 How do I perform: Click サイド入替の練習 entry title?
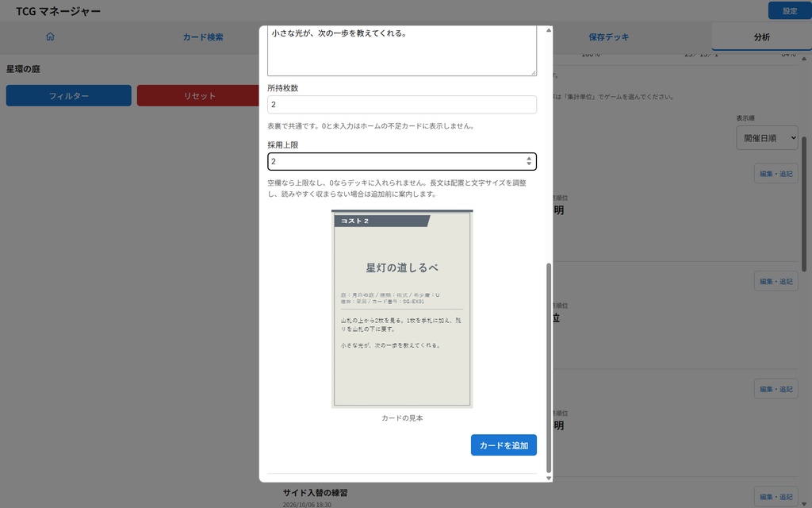coord(316,493)
